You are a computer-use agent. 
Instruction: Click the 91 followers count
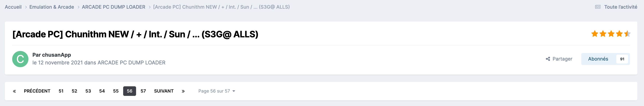[622, 59]
